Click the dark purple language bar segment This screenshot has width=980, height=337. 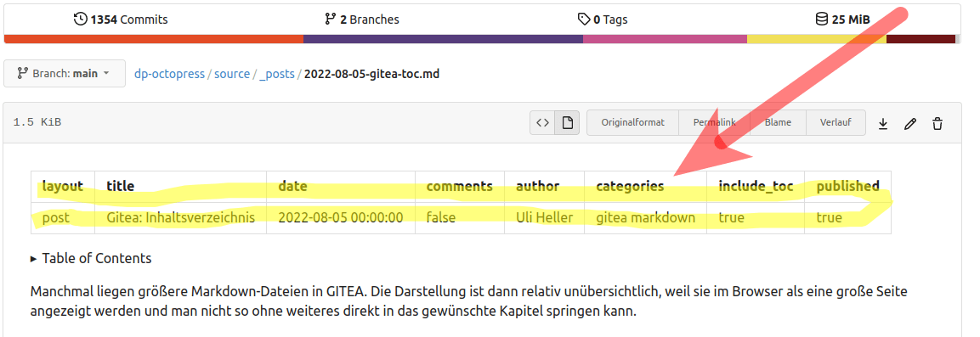click(x=443, y=39)
